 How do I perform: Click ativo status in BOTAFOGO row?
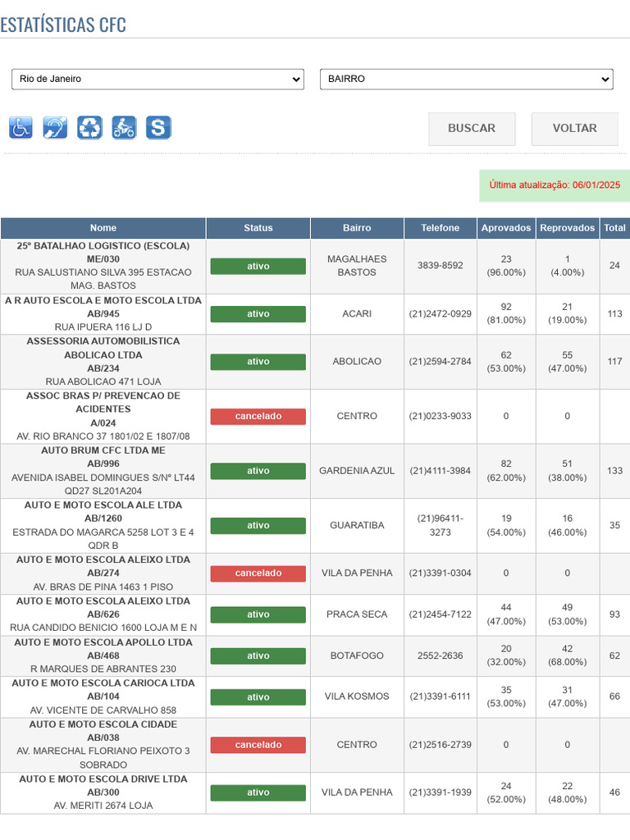point(258,655)
